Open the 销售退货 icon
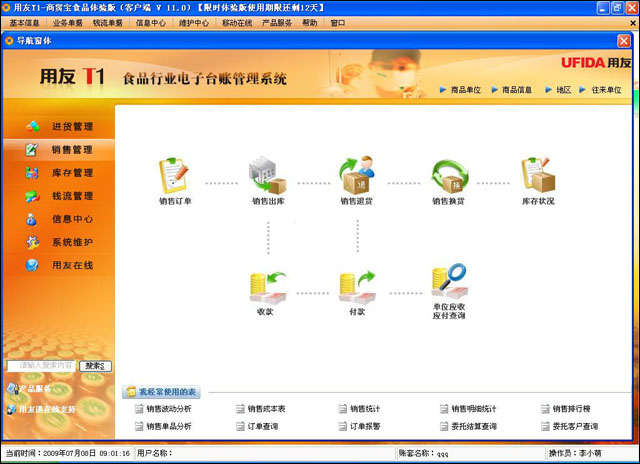The height and width of the screenshot is (464, 640). 357,176
